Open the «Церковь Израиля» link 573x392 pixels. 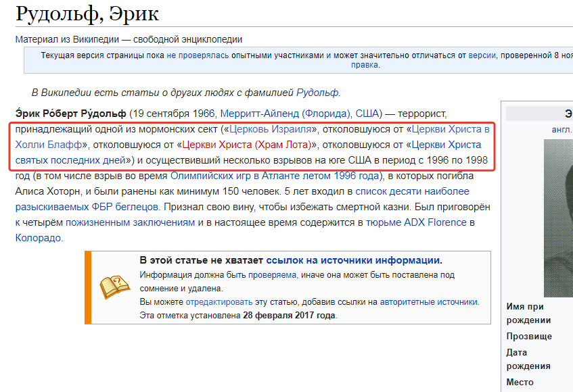tap(271, 129)
